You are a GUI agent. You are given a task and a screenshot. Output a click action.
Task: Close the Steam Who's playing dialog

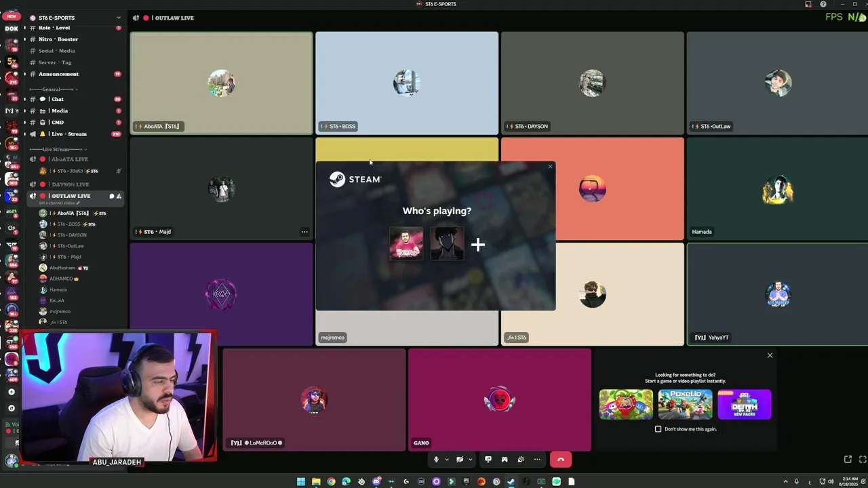coord(550,166)
